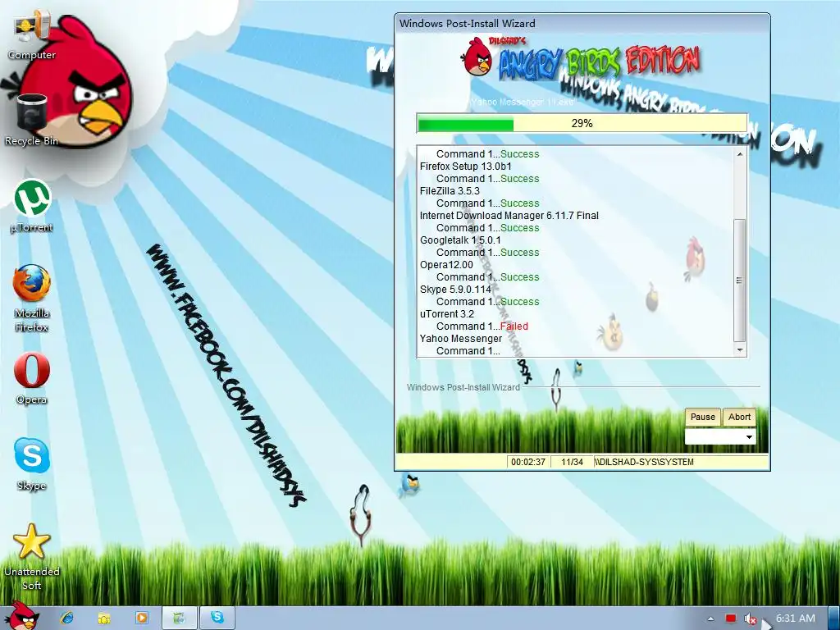The height and width of the screenshot is (630, 840).
Task: Open the media player taskbar icon
Action: 141,618
